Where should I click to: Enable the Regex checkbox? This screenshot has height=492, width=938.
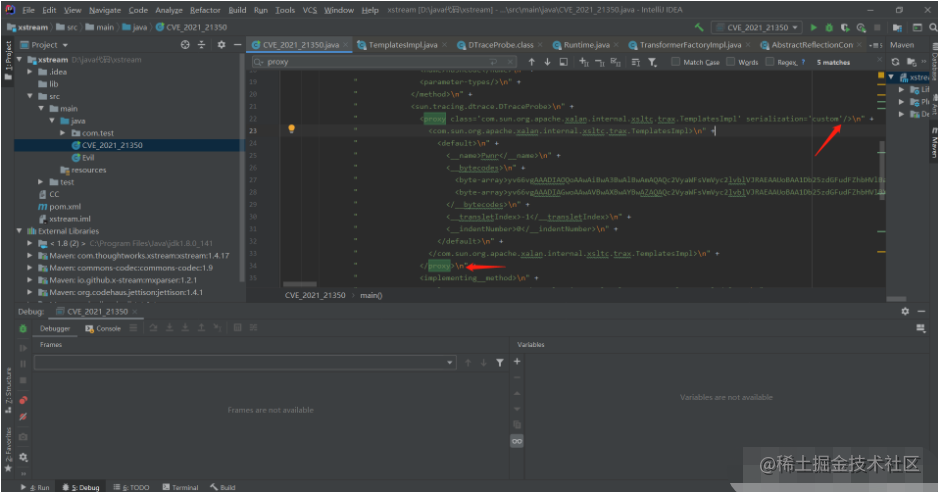(770, 62)
